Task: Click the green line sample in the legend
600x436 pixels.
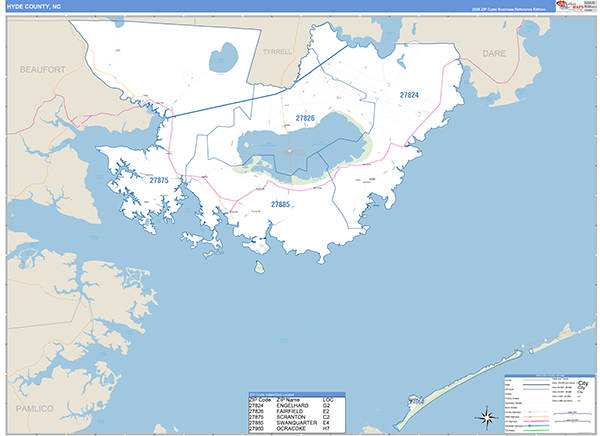Action: (536, 430)
